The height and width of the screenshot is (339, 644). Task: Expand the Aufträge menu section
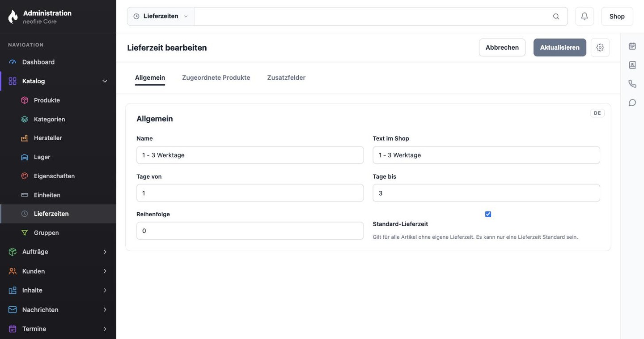(x=105, y=252)
